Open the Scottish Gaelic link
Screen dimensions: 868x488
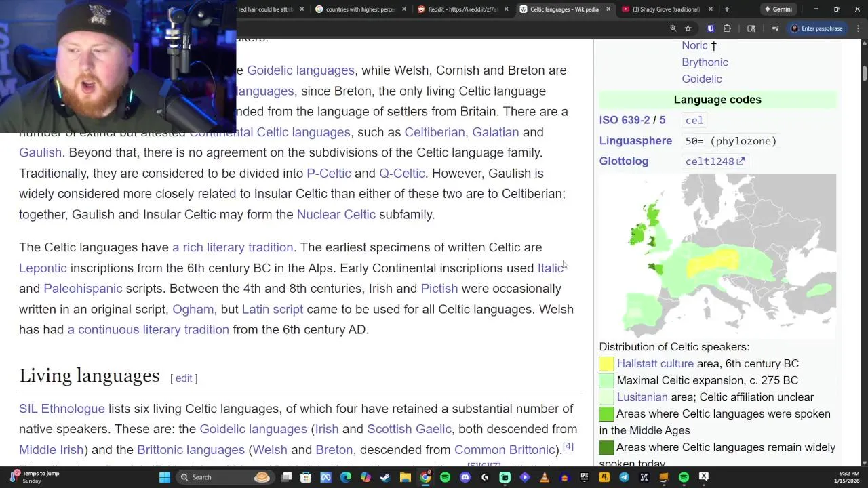click(409, 429)
